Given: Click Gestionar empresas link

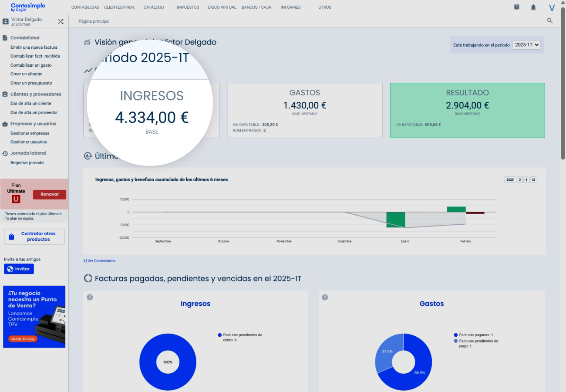Looking at the screenshot, I should (x=30, y=133).
